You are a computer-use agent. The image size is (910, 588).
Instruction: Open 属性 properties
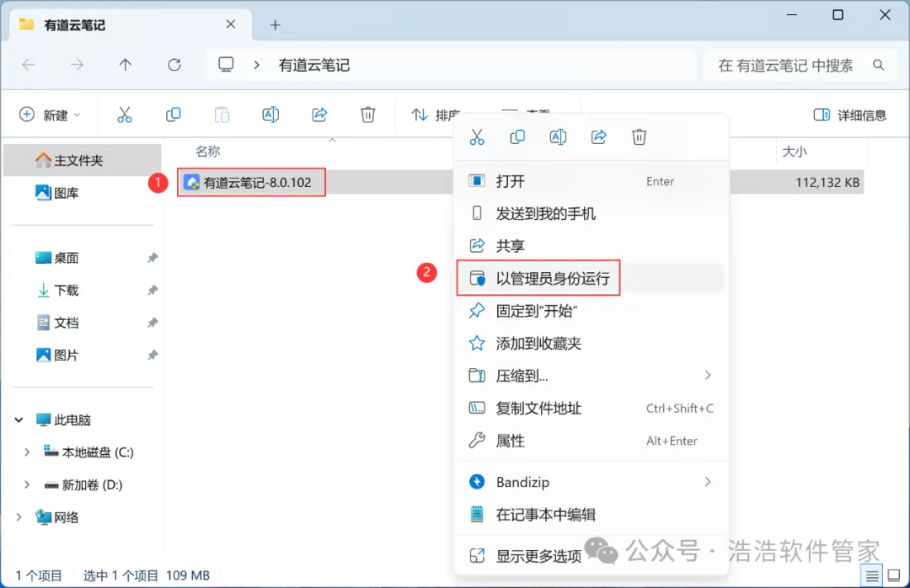[591, 441]
